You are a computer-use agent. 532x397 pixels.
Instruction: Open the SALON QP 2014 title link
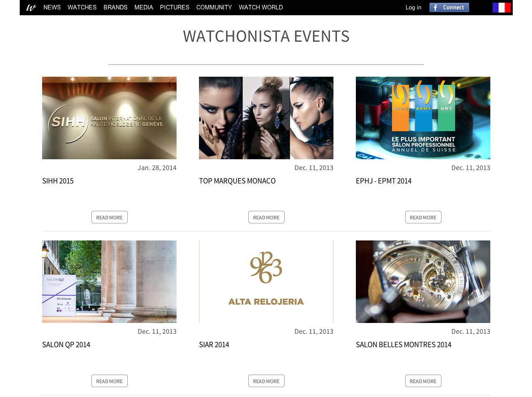click(x=66, y=345)
